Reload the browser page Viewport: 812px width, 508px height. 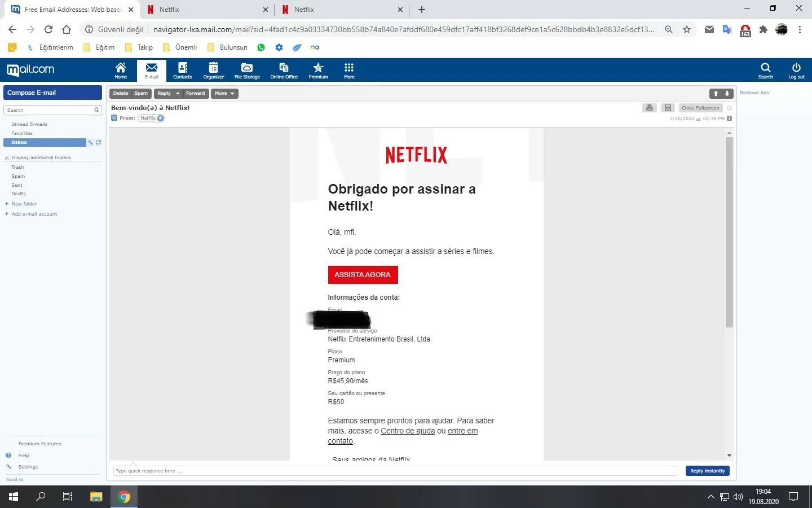click(48, 29)
